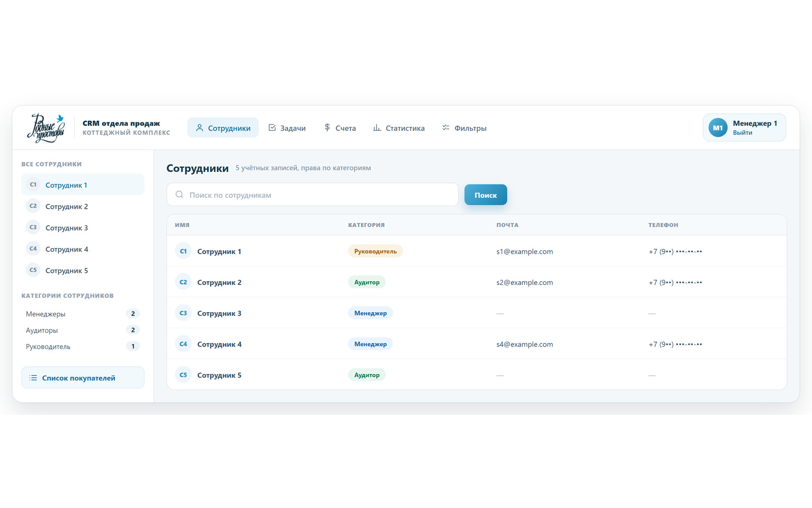The width and height of the screenshot is (812, 508).
Task: Select Сотрудник 2 in sidebar list
Action: 83,206
